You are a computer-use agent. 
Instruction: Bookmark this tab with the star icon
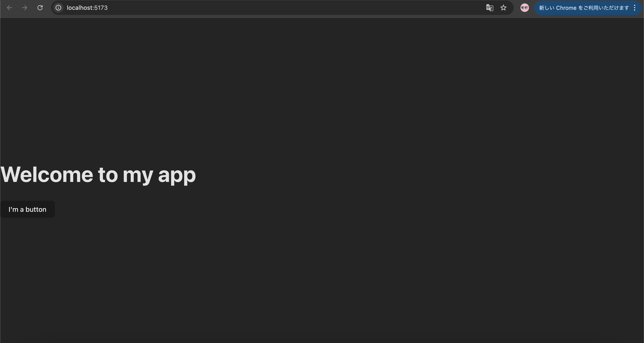(x=503, y=8)
